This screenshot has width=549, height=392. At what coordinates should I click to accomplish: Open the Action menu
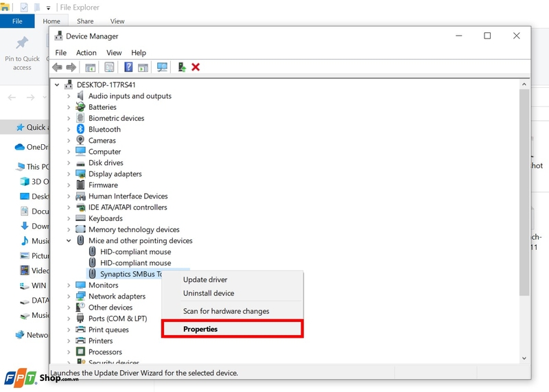(x=86, y=53)
